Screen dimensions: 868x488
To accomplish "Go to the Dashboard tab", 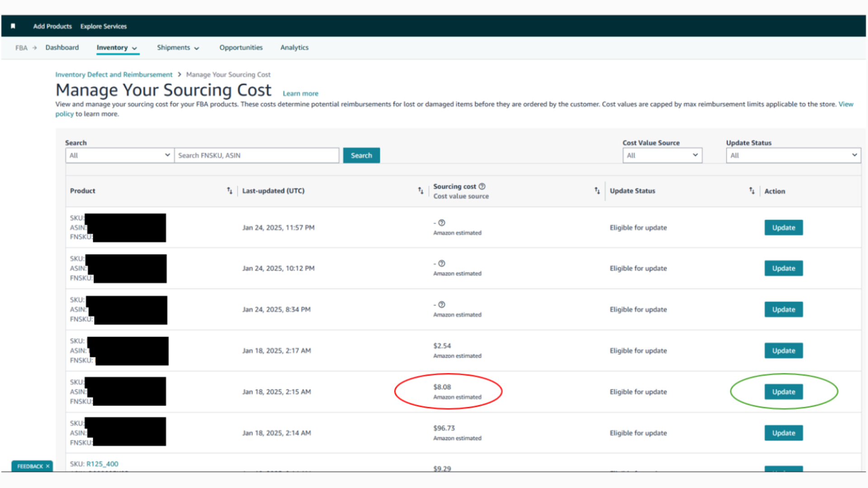I will click(62, 47).
